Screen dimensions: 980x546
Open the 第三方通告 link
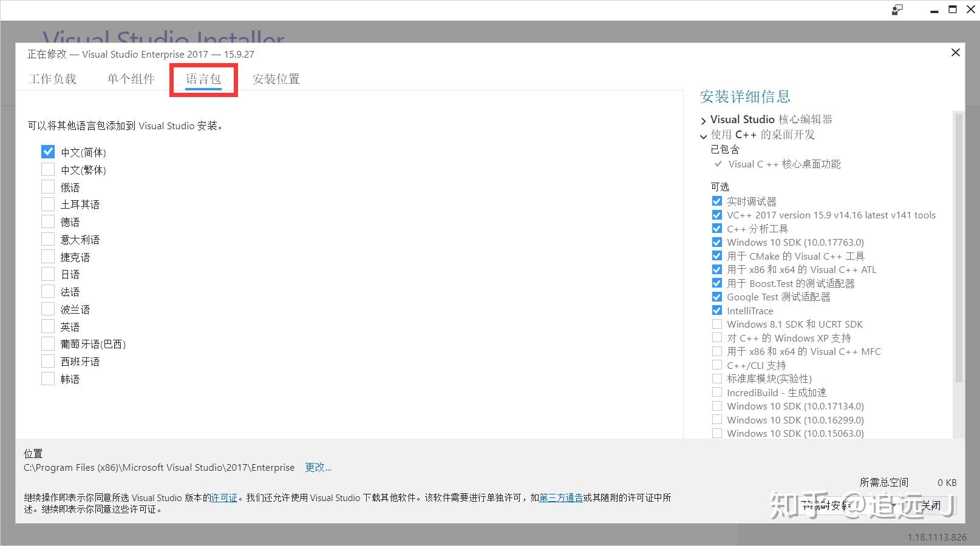coord(561,497)
